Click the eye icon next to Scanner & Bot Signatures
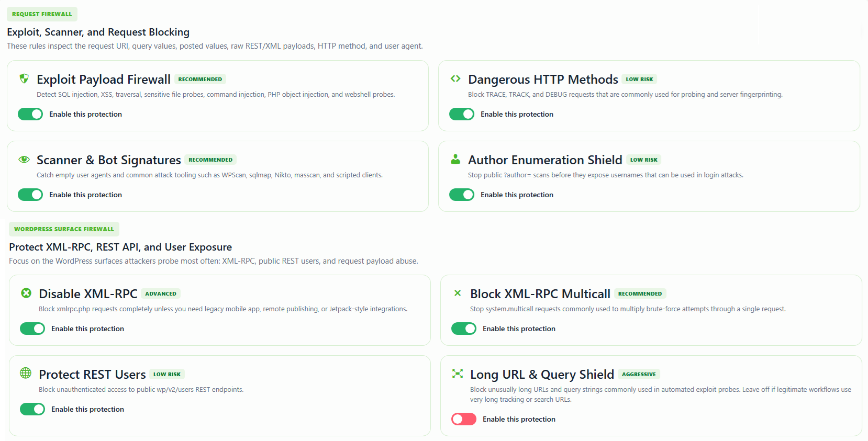The image size is (868, 441). click(24, 160)
